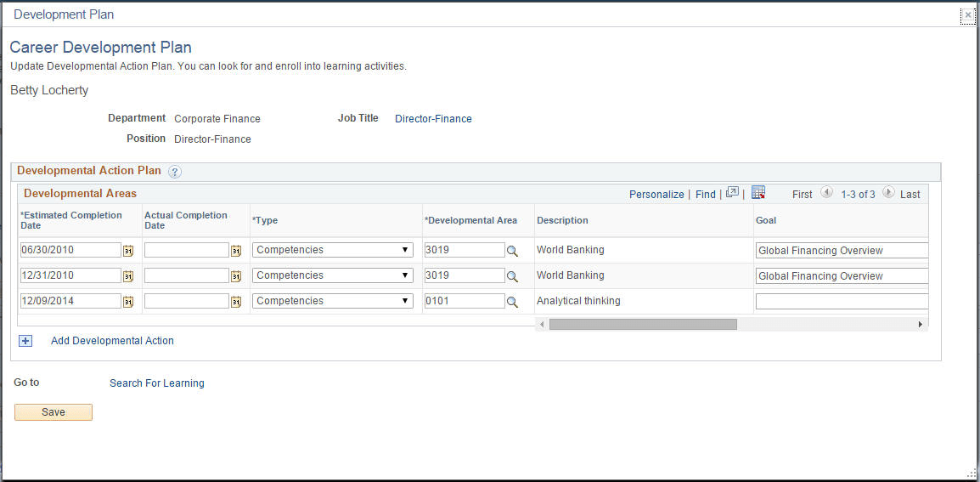This screenshot has height=482, width=980.
Task: Expand Type dropdown in 12/31/2010 row
Action: click(x=333, y=275)
